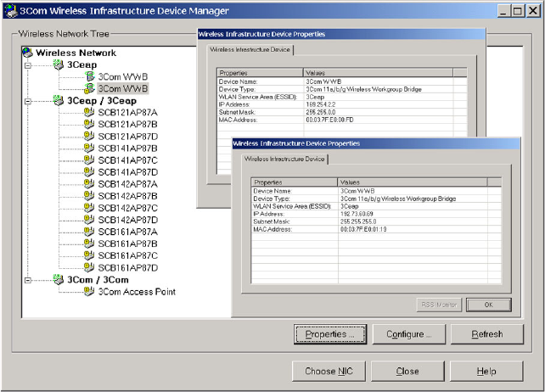Click the 3Com / 3Com group icon
Screen dimensions: 545x392
pyautogui.click(x=58, y=279)
